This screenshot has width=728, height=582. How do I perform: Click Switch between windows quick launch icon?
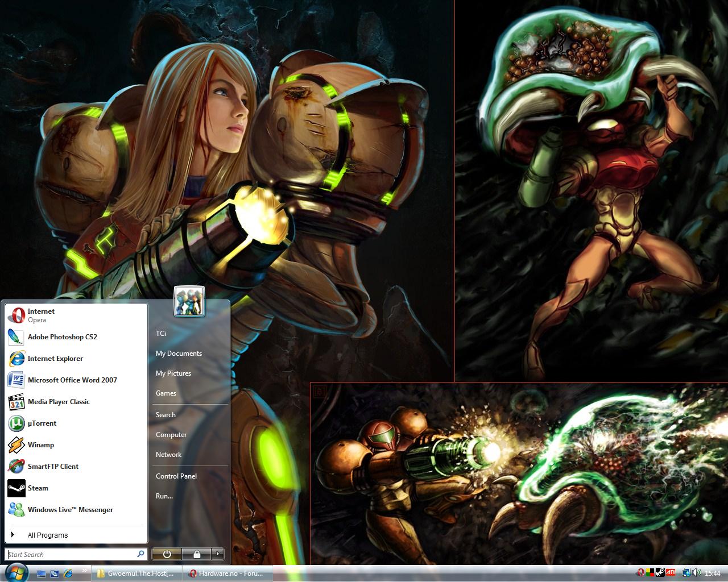[x=55, y=573]
